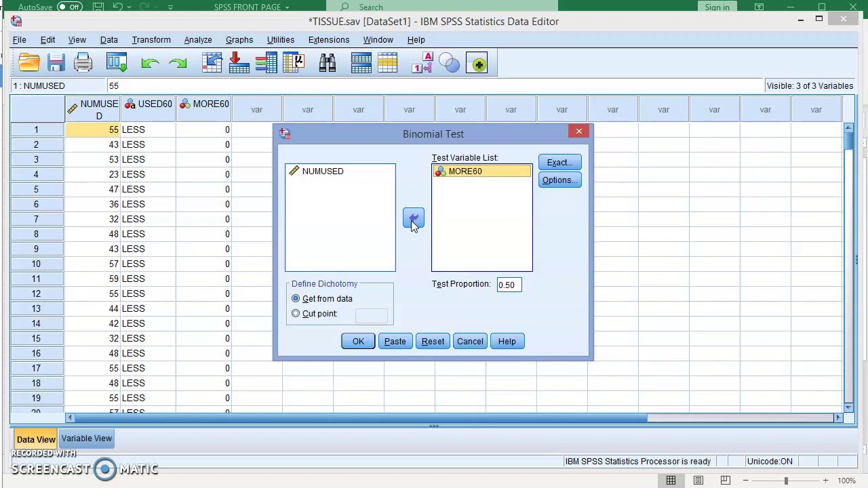
Task: Select MORE60 column header
Action: pos(204,110)
